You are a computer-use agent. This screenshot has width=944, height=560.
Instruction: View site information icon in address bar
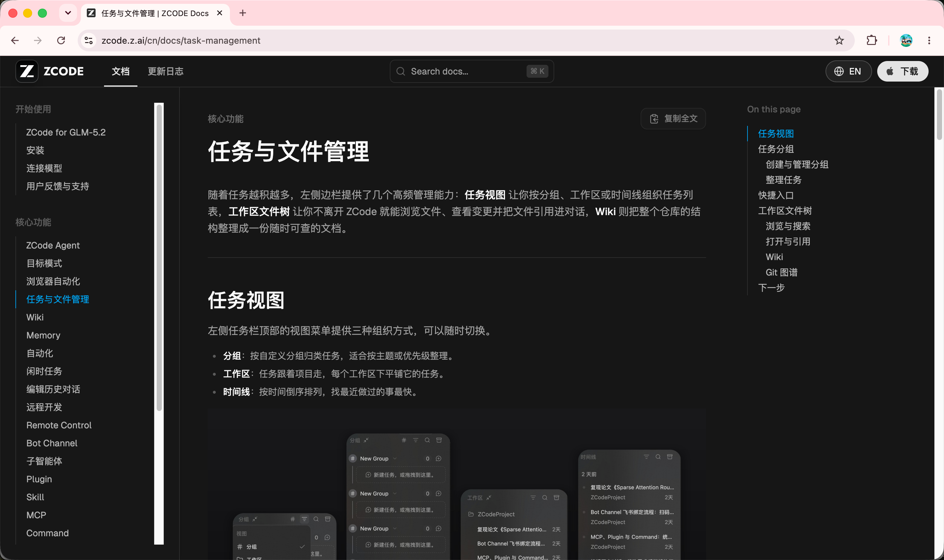[89, 40]
